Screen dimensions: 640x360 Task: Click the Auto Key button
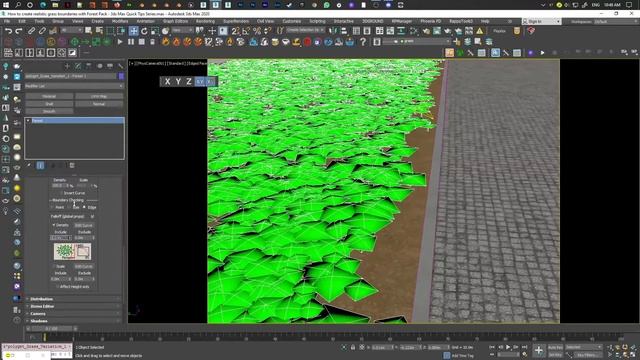coord(555,347)
